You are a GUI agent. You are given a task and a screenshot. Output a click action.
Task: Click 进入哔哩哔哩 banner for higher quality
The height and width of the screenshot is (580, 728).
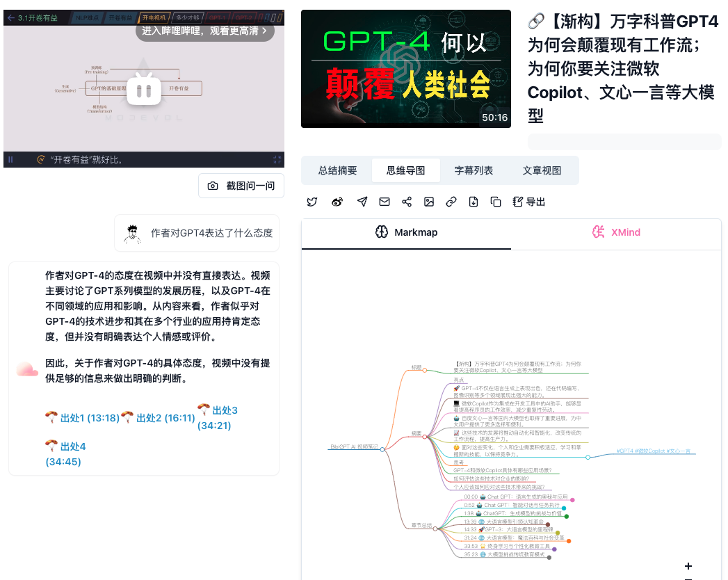point(204,31)
